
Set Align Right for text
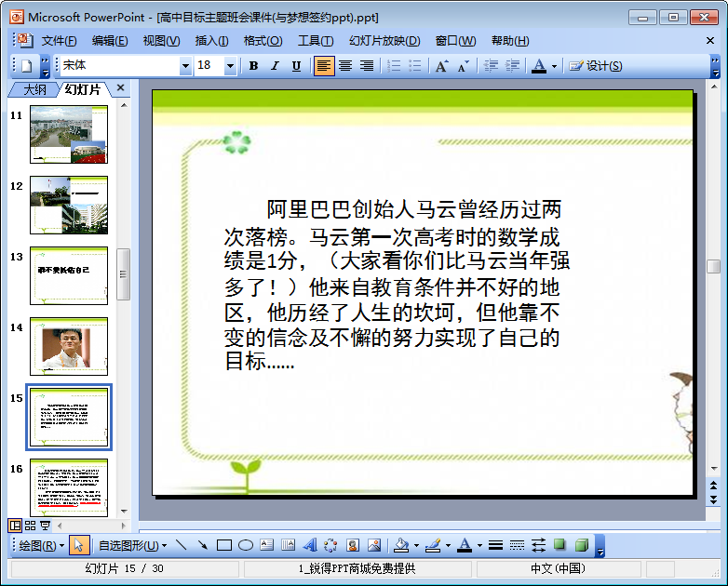(x=366, y=66)
